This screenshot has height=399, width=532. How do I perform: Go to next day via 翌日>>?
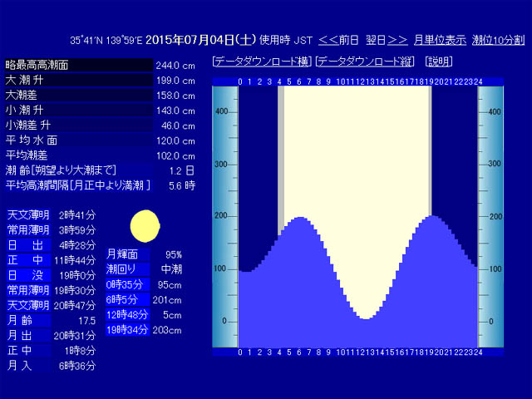tap(387, 41)
